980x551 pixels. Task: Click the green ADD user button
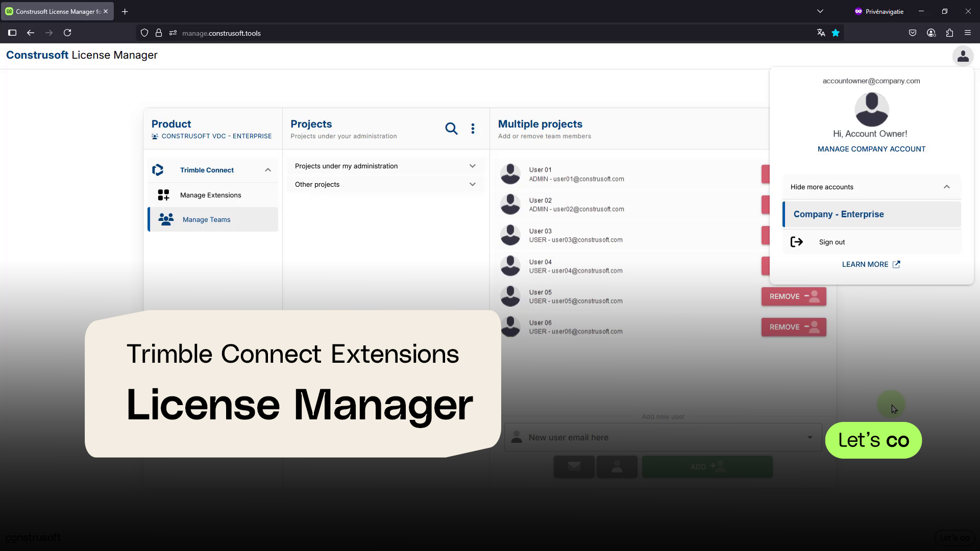[x=707, y=467]
